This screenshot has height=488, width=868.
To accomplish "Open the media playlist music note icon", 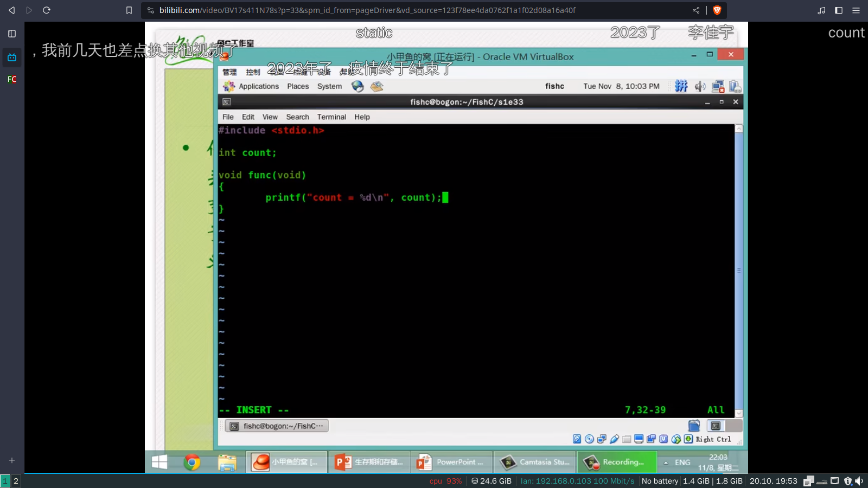I will tap(821, 10).
